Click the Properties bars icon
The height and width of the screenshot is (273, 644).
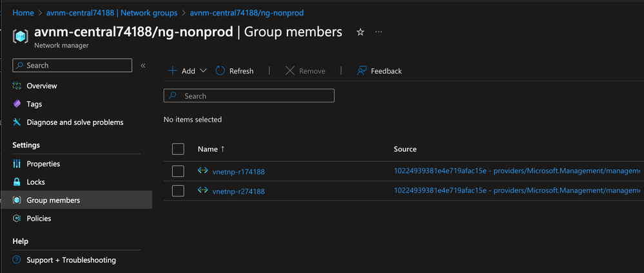17,164
